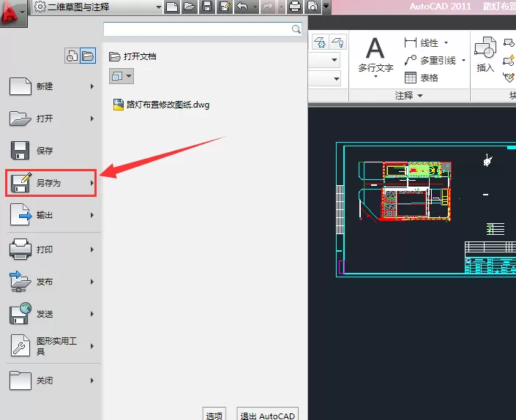Toggle the Open Documents view button

click(88, 56)
